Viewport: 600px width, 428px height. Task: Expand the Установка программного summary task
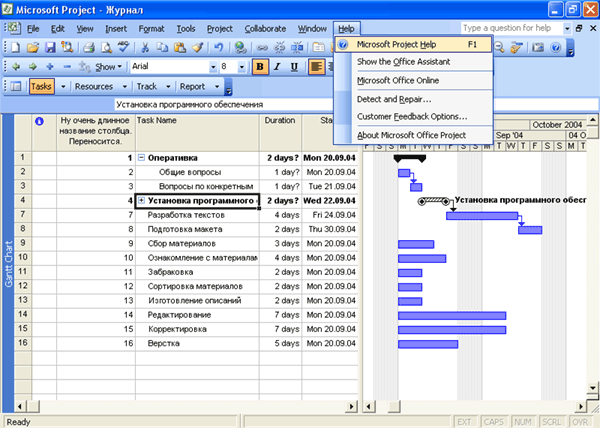pyautogui.click(x=141, y=200)
